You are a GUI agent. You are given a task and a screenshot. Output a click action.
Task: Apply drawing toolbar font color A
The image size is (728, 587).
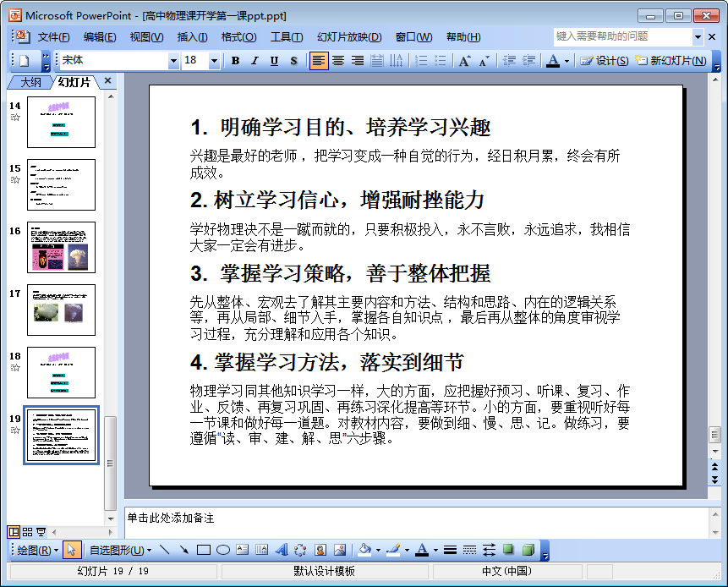coord(422,551)
